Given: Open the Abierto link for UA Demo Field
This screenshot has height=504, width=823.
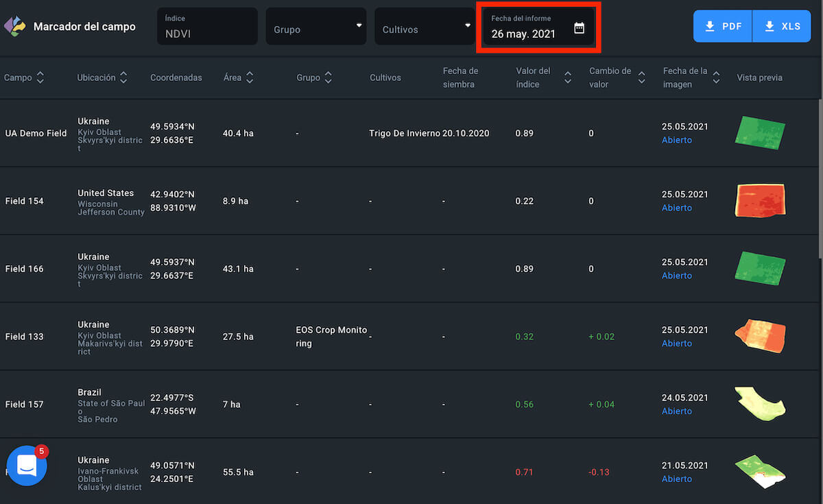Looking at the screenshot, I should [677, 140].
